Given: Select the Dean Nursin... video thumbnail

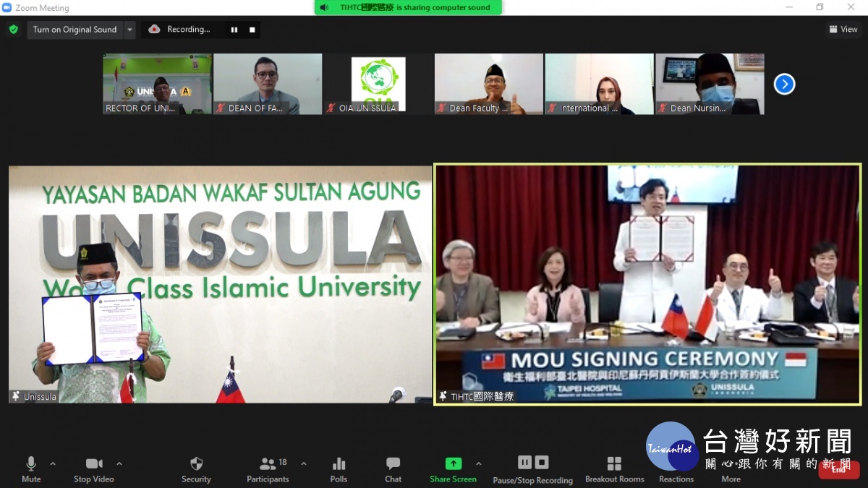Looking at the screenshot, I should [710, 84].
